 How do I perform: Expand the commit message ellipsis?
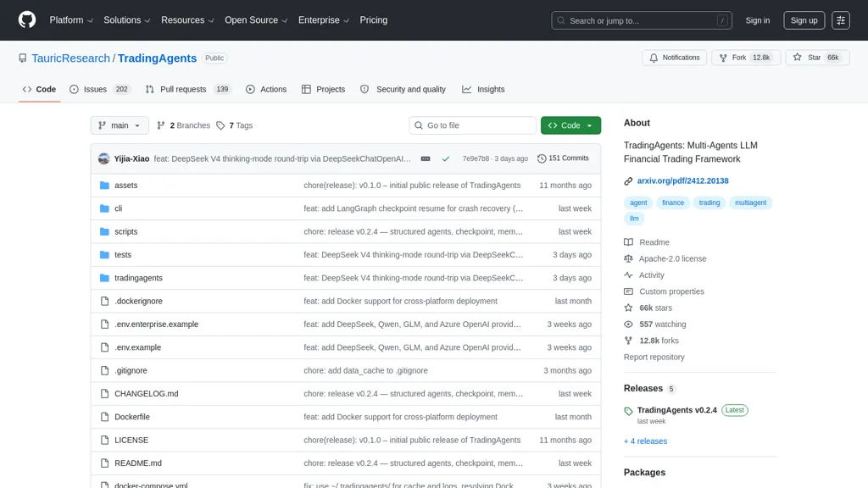426,158
